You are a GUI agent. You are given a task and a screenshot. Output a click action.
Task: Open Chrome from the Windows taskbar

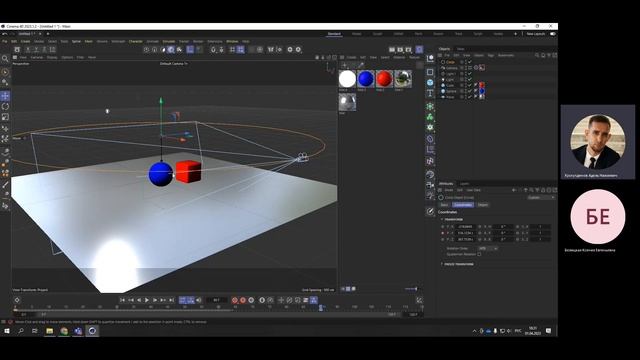(64, 331)
